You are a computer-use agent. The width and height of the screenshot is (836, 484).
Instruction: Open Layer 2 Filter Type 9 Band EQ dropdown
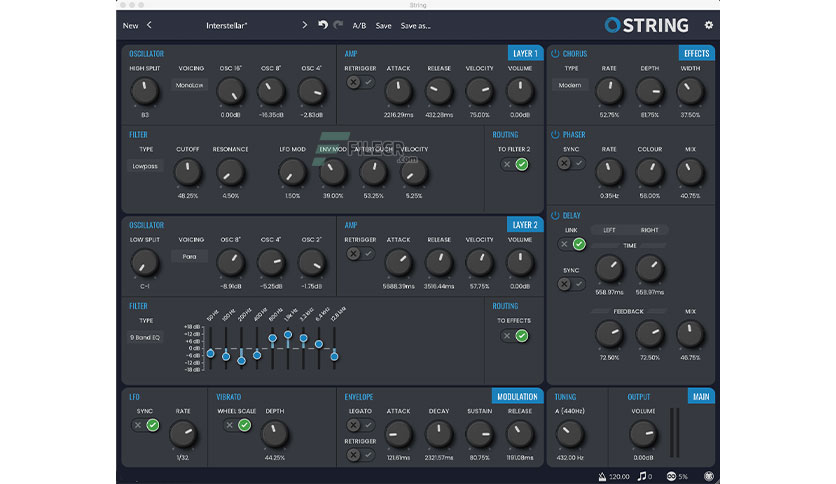coord(145,337)
